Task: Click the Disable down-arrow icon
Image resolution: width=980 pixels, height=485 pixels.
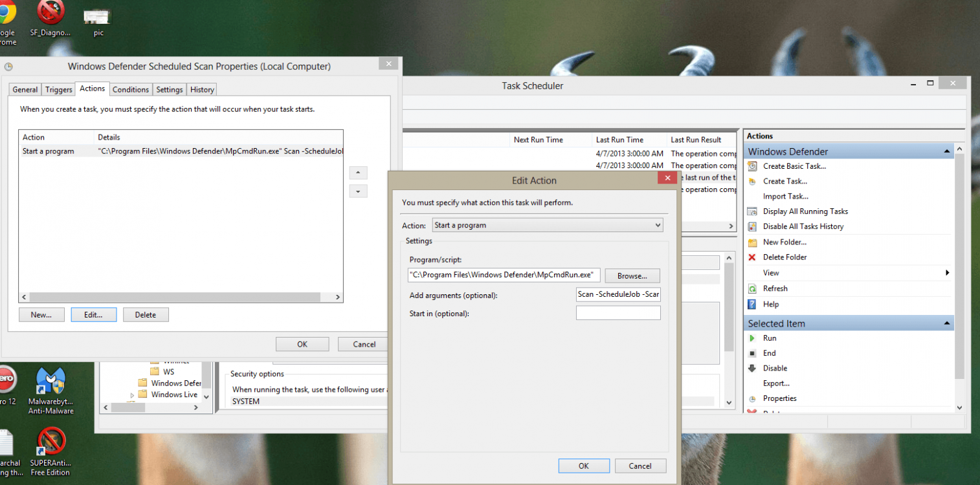Action: [752, 368]
